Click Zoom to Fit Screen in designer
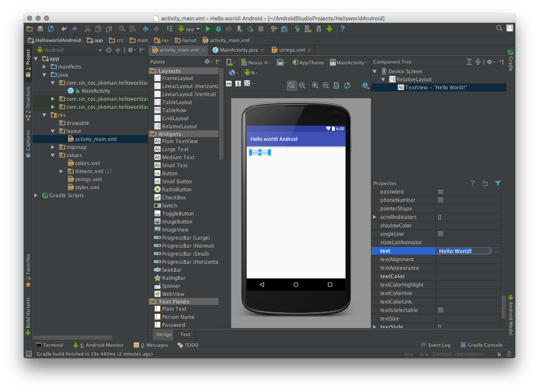The height and width of the screenshot is (392, 539). tap(292, 85)
